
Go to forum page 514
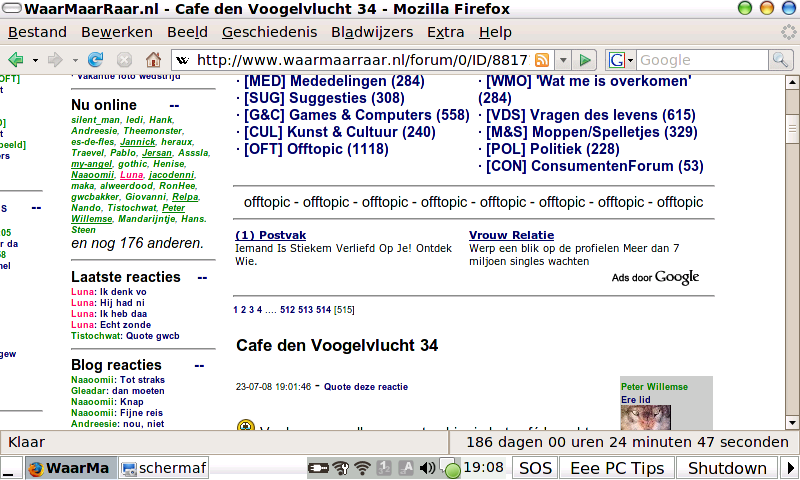tap(323, 310)
